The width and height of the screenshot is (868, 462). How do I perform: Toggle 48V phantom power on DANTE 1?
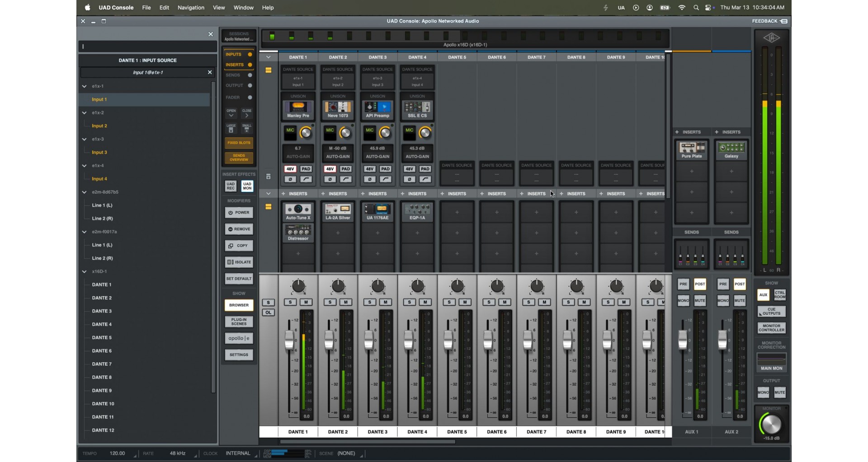(290, 169)
